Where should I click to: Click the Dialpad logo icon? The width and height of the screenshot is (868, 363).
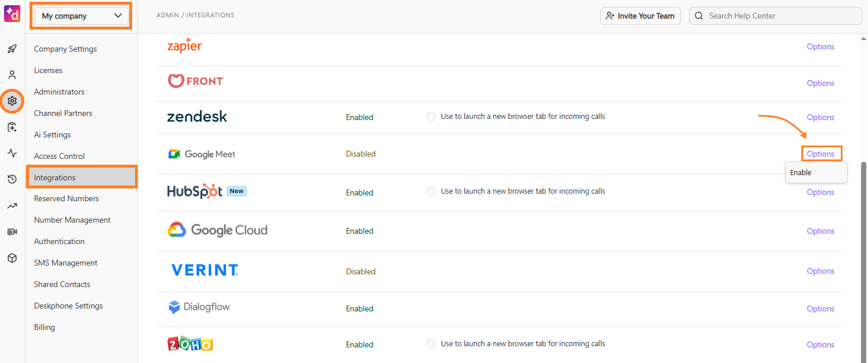point(12,13)
